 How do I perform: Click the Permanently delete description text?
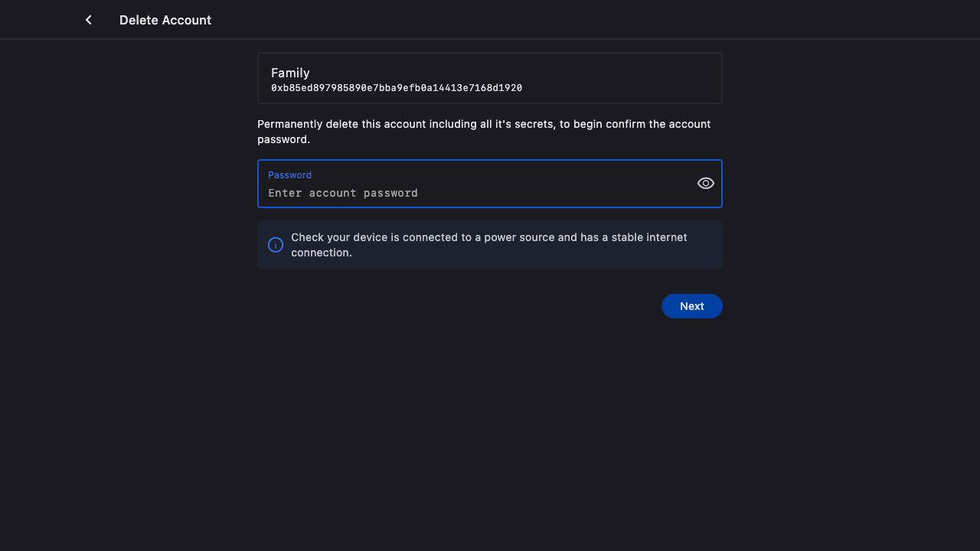point(484,124)
